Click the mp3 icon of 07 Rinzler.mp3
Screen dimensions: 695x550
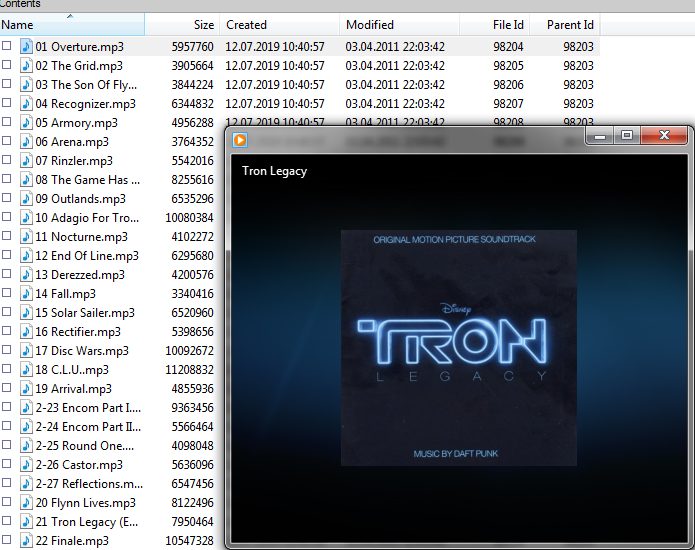point(26,160)
